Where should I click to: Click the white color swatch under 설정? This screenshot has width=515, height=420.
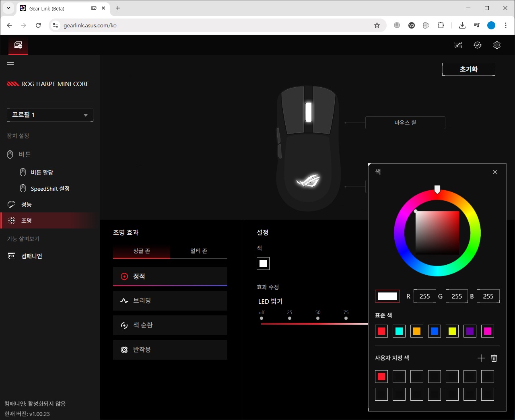coord(263,264)
